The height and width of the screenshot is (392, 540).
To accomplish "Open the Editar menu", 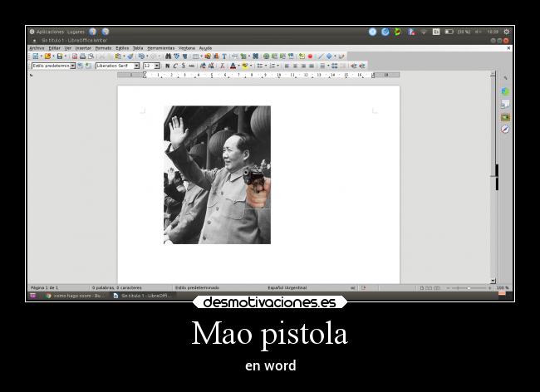I will pyautogui.click(x=54, y=48).
